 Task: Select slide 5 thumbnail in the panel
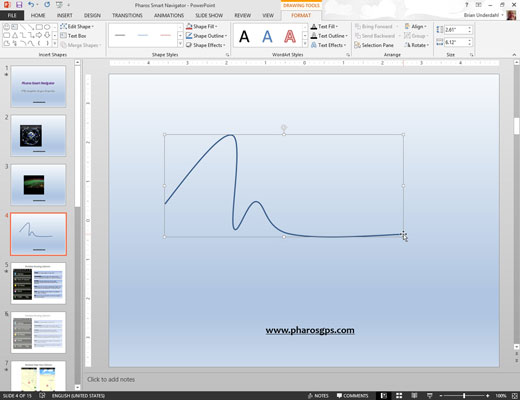(38, 283)
